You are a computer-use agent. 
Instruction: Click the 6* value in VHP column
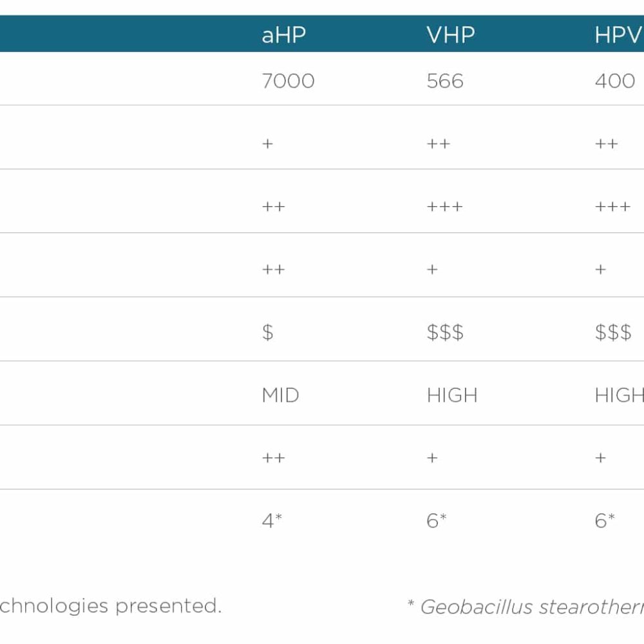(x=437, y=520)
